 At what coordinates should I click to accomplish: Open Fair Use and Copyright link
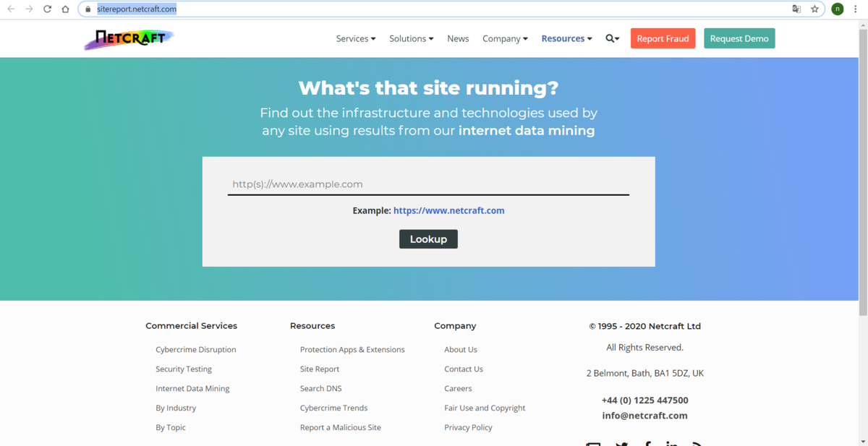click(485, 408)
